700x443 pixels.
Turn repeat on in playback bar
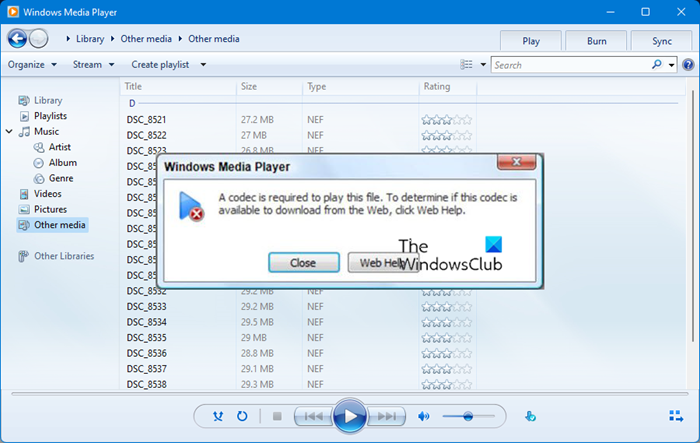pos(242,416)
